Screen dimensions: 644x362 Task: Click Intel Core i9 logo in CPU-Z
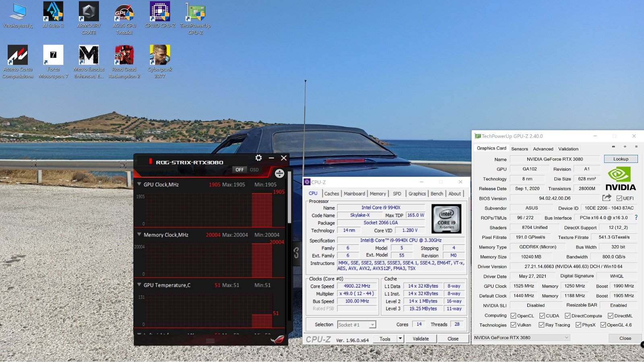click(x=446, y=219)
